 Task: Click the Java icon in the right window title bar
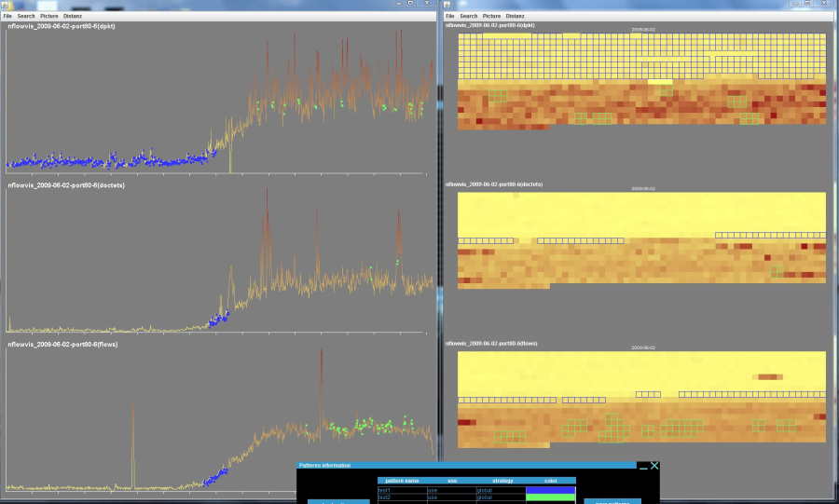click(448, 5)
